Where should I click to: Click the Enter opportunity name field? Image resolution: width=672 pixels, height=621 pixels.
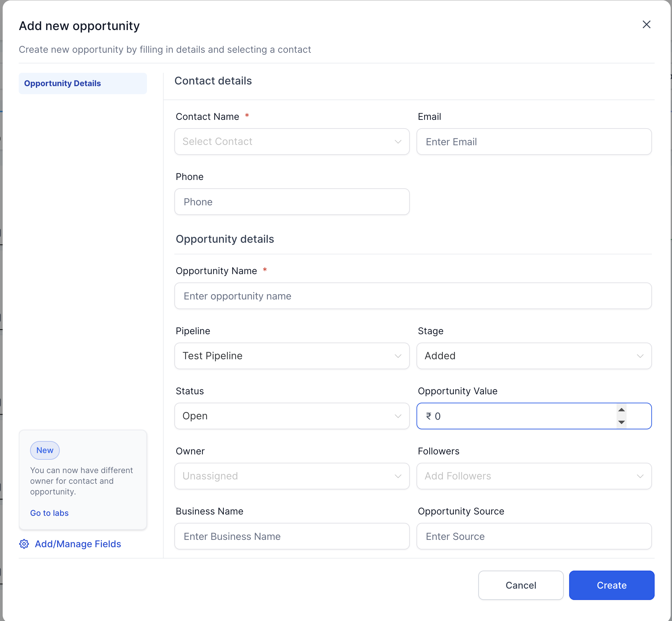[412, 296]
